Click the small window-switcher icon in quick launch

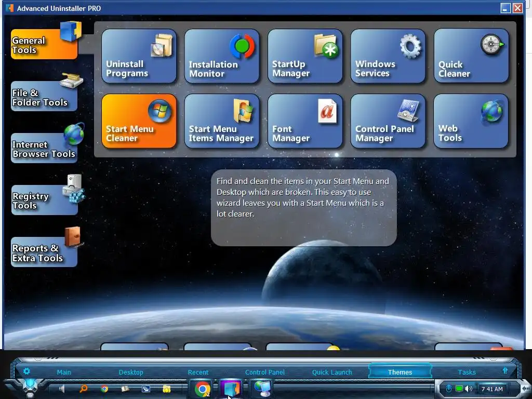[146, 389]
